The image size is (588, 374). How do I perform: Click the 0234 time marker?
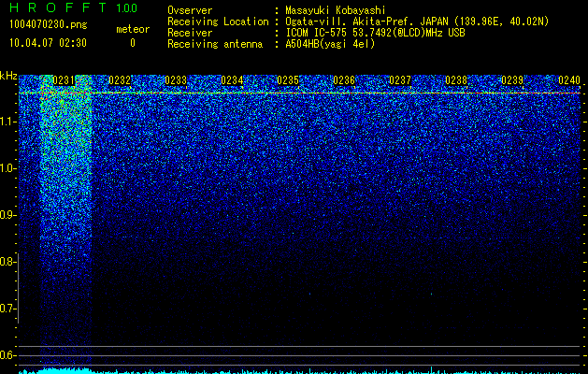pos(232,80)
